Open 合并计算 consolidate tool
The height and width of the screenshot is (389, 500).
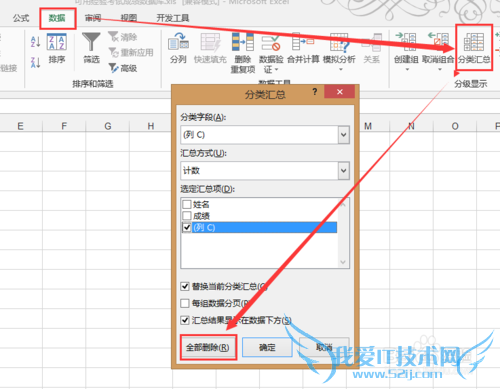[303, 48]
